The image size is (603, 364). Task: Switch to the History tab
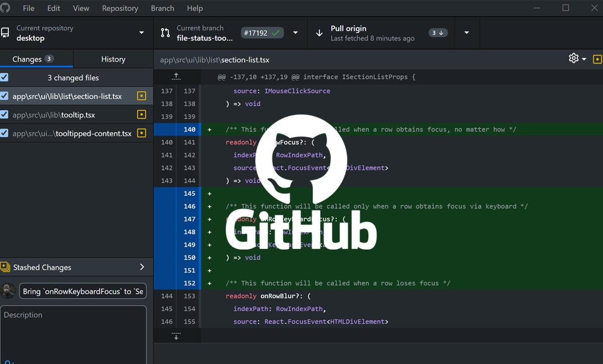pos(113,59)
